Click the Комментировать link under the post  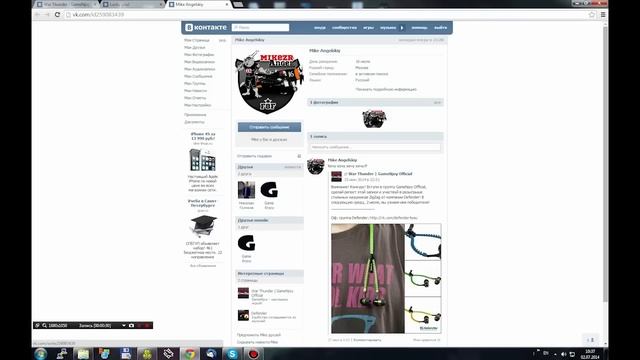click(x=367, y=340)
